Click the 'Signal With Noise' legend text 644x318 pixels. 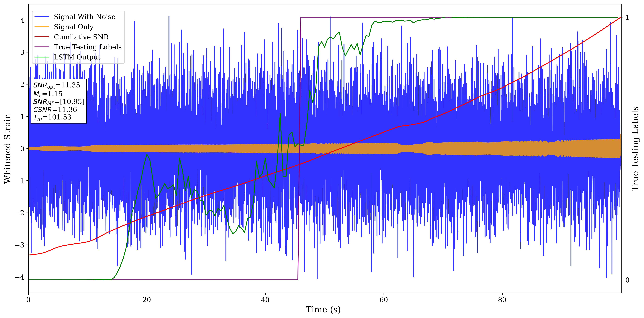tap(84, 17)
